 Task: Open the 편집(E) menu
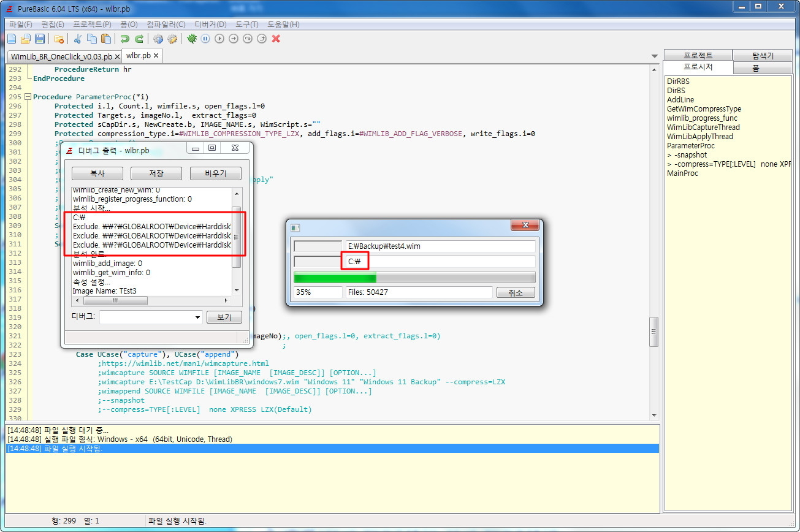53,25
